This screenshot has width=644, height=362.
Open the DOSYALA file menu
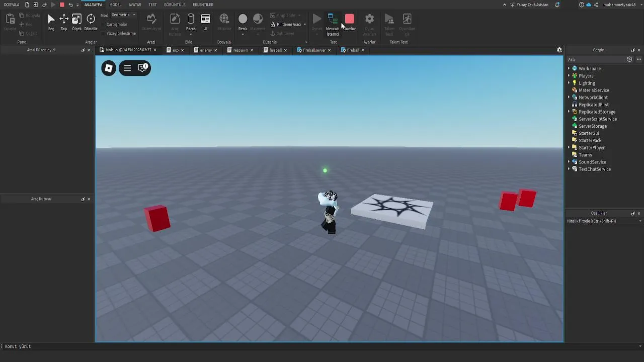12,5
